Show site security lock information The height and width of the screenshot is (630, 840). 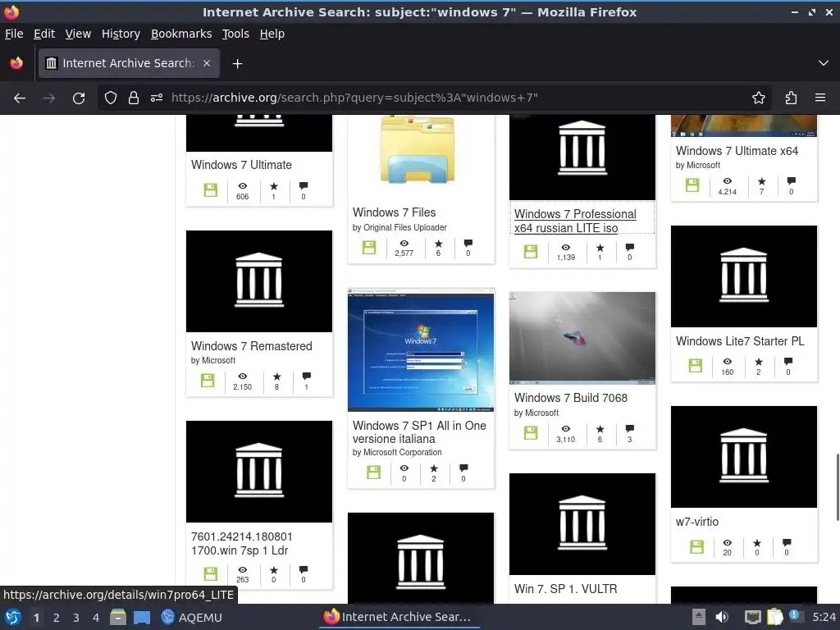[x=134, y=98]
